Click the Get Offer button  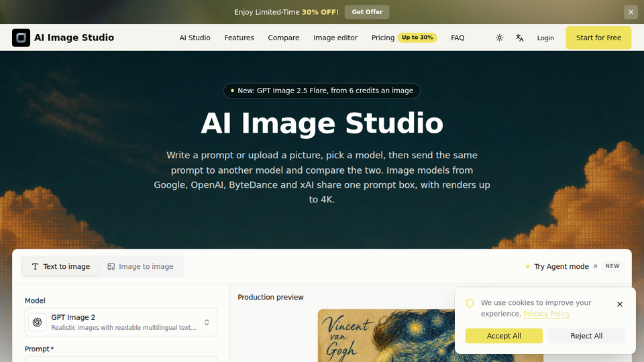(x=367, y=12)
